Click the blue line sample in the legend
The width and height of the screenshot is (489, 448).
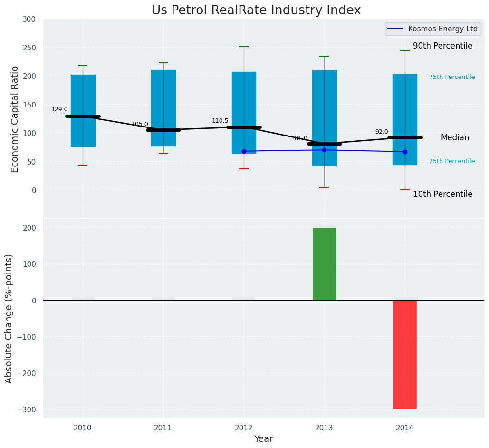pyautogui.click(x=395, y=29)
